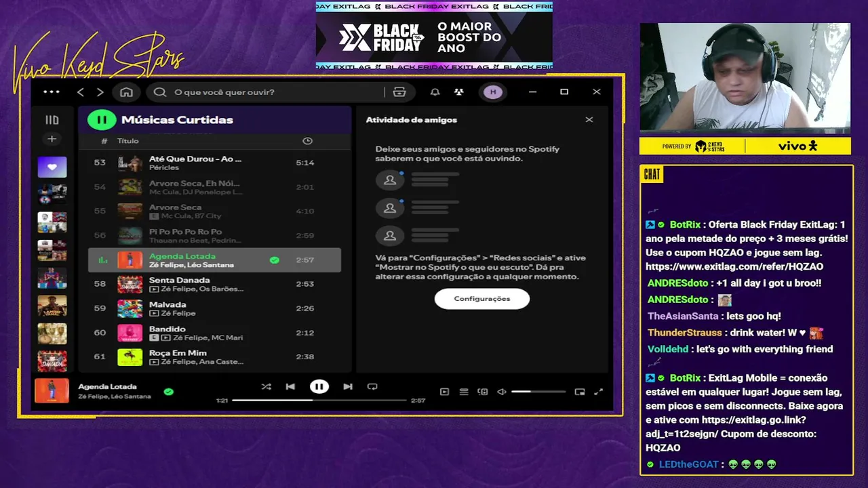Viewport: 868px width, 488px height.
Task: Open the Spotify Home page
Action: point(126,92)
